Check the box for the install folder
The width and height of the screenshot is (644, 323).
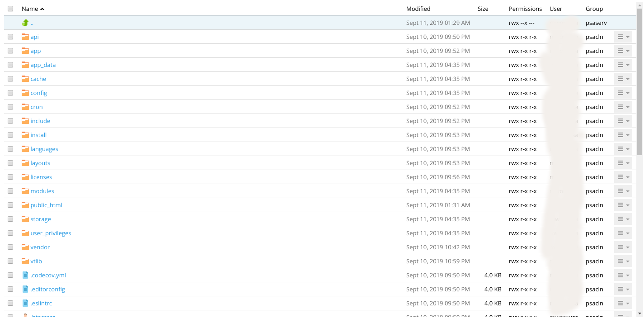(10, 135)
